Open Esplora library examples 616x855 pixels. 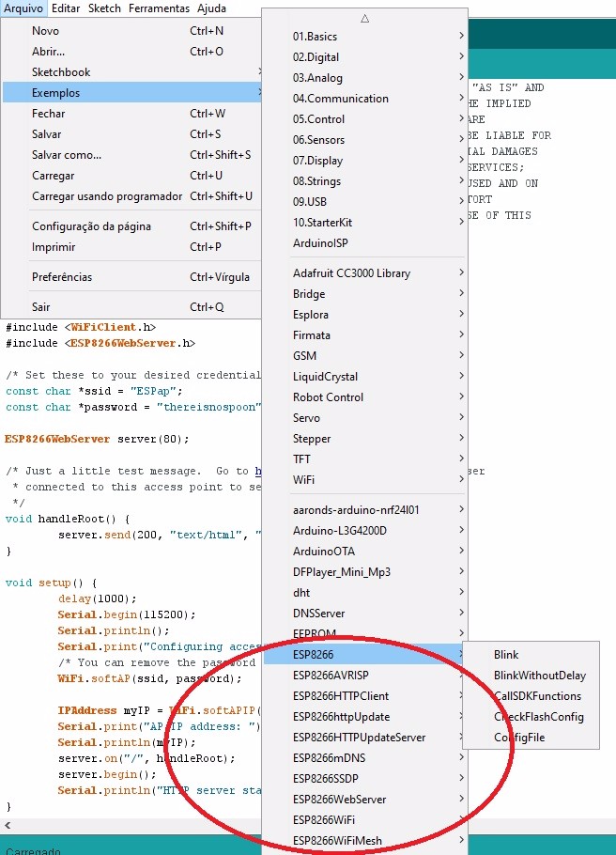click(x=364, y=315)
